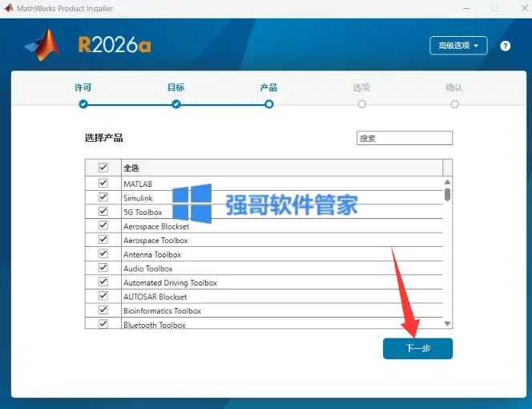The image size is (532, 409).
Task: Select the Automated Driving Toolbox row text
Action: (x=170, y=283)
